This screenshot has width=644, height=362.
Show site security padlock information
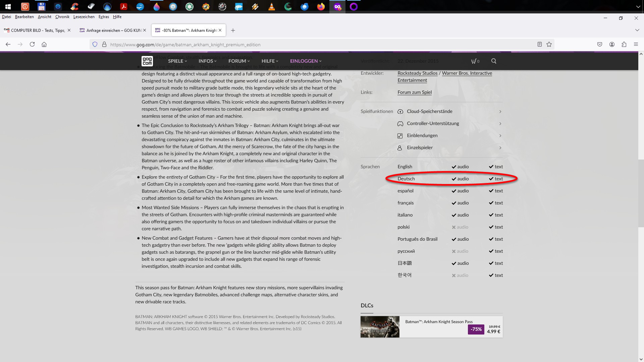[x=104, y=44]
